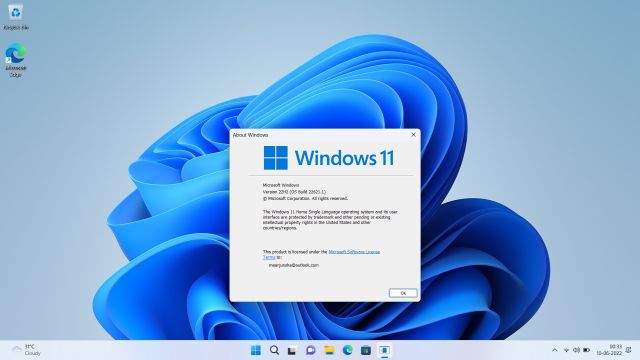Click the 'Microsoft Windows' text line
The image size is (640, 360).
pyautogui.click(x=281, y=185)
